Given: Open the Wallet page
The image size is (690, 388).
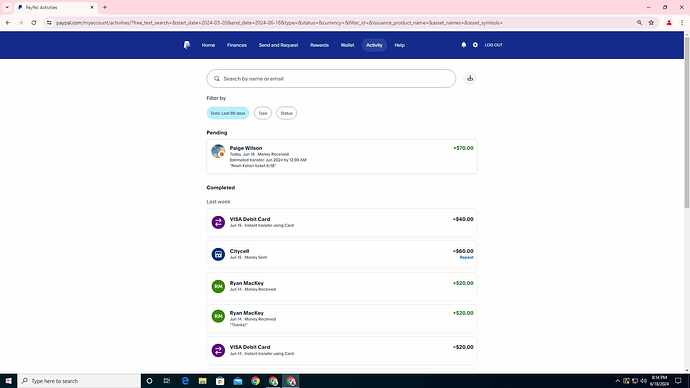Looking at the screenshot, I should coord(347,45).
